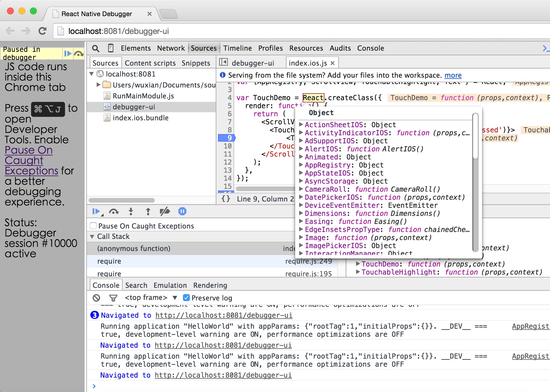Resume script execution in debugger toolbar

click(96, 212)
